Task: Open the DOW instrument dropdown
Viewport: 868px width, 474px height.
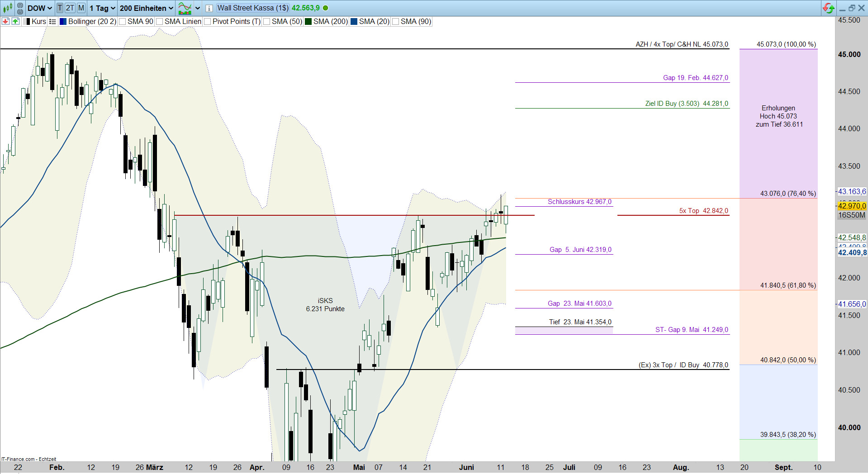Action: click(x=40, y=8)
